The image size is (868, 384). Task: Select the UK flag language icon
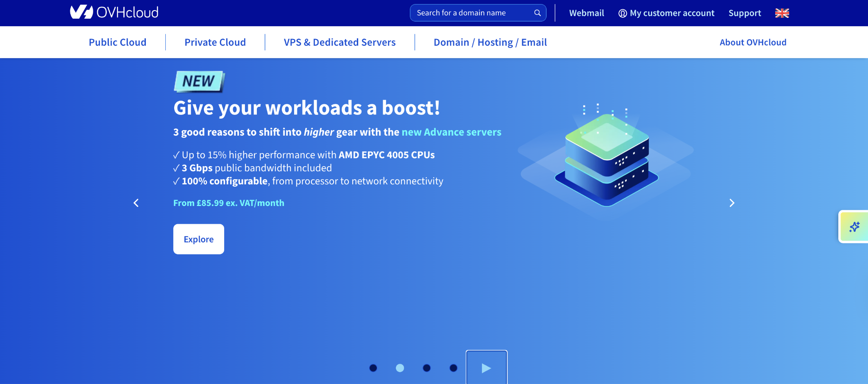point(782,13)
